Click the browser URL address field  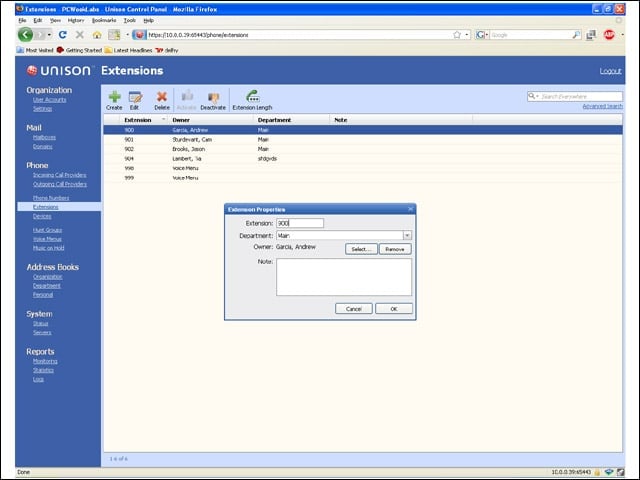tap(299, 35)
